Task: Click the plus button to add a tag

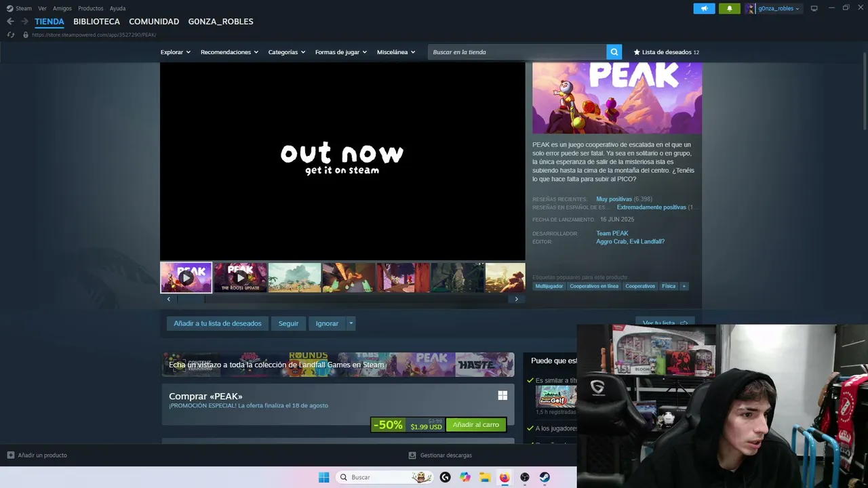Action: 684,286
